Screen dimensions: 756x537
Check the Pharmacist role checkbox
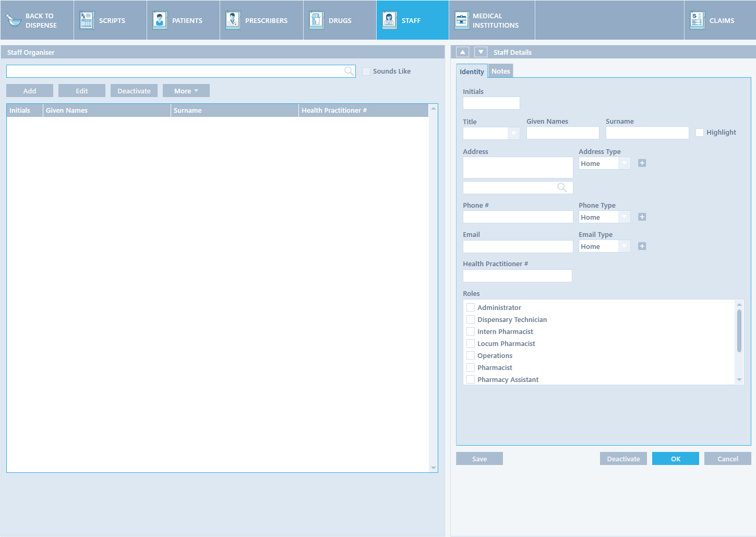point(471,367)
